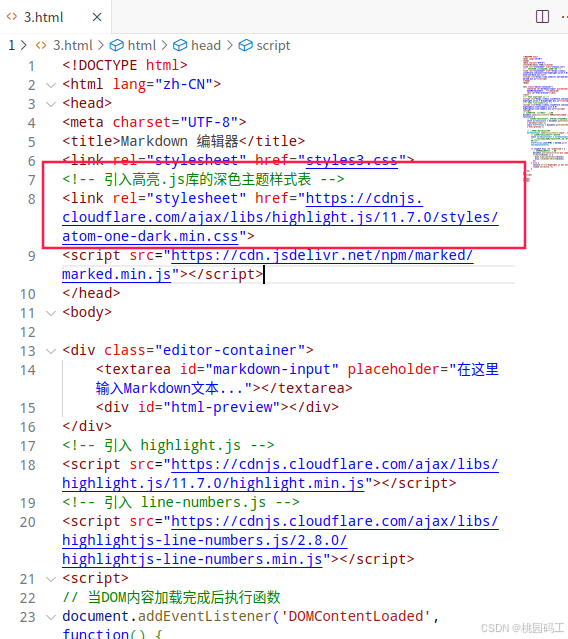568x639 pixels.
Task: Open the highlightjs-line-numbers.min.js URL
Action: (280, 540)
